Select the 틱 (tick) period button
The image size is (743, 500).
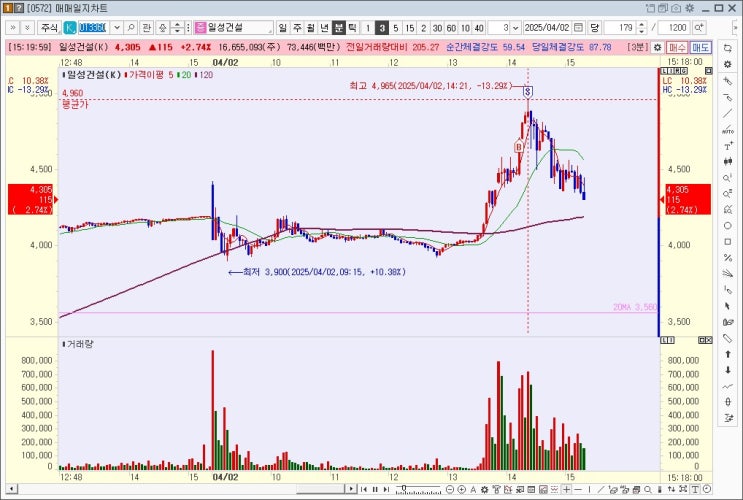(x=352, y=28)
